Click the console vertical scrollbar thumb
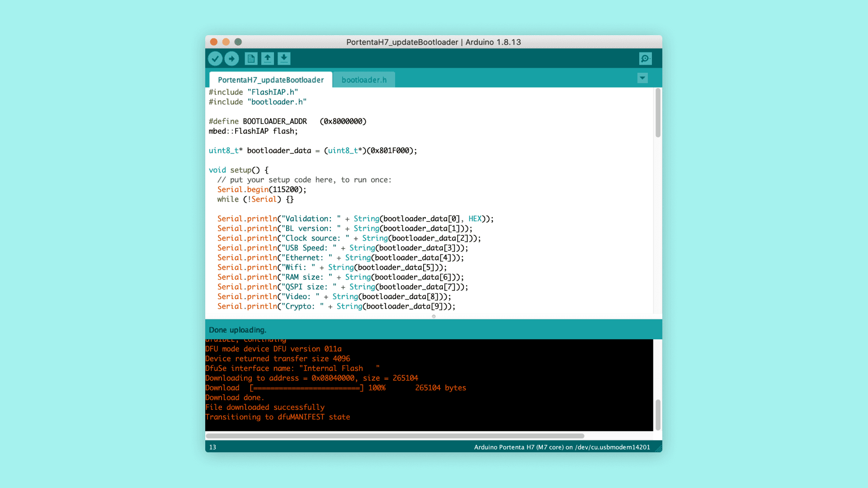 [658, 414]
